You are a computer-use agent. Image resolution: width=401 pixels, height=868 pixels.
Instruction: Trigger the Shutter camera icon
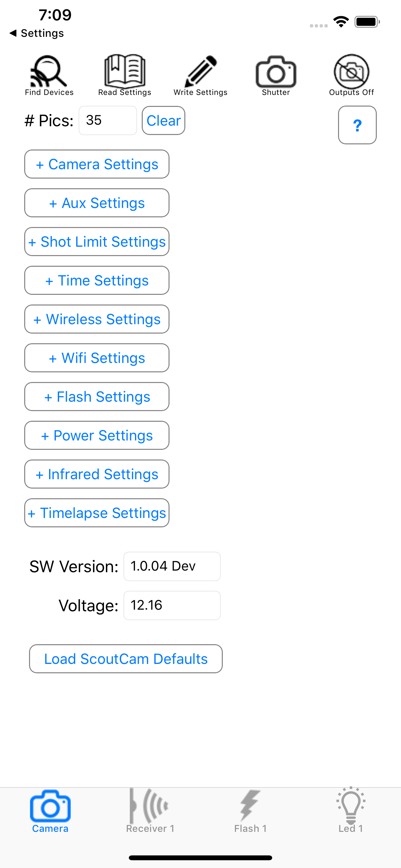coord(276,71)
